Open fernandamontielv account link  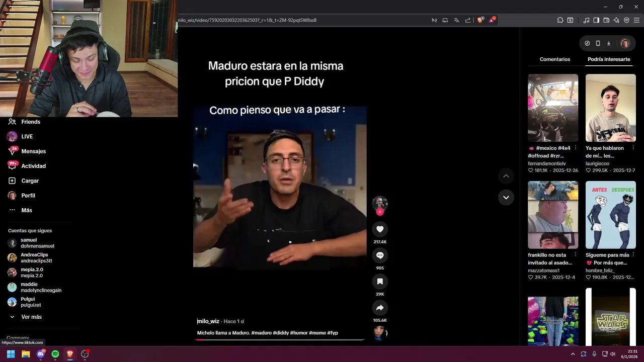tap(547, 163)
